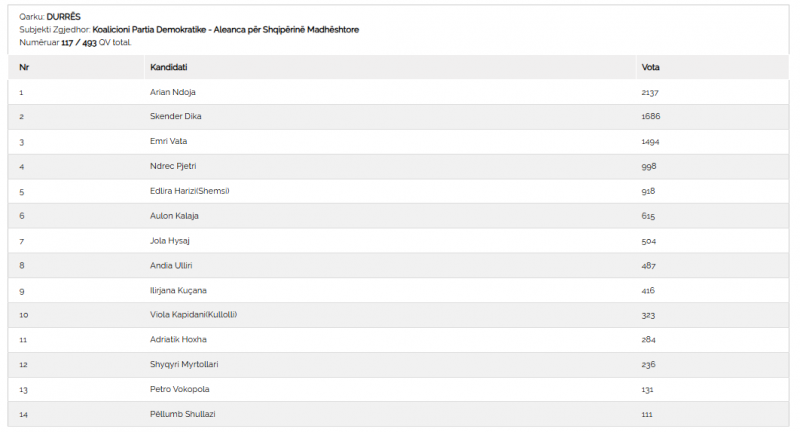This screenshot has height=432, width=800.
Task: Select Shyqyri Myrtollari entry
Action: [184, 365]
